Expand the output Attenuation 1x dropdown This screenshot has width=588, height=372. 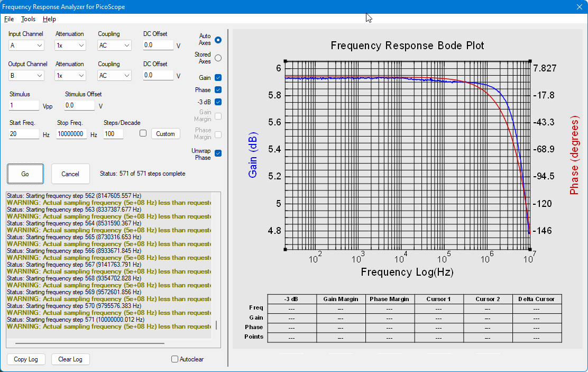pos(70,76)
